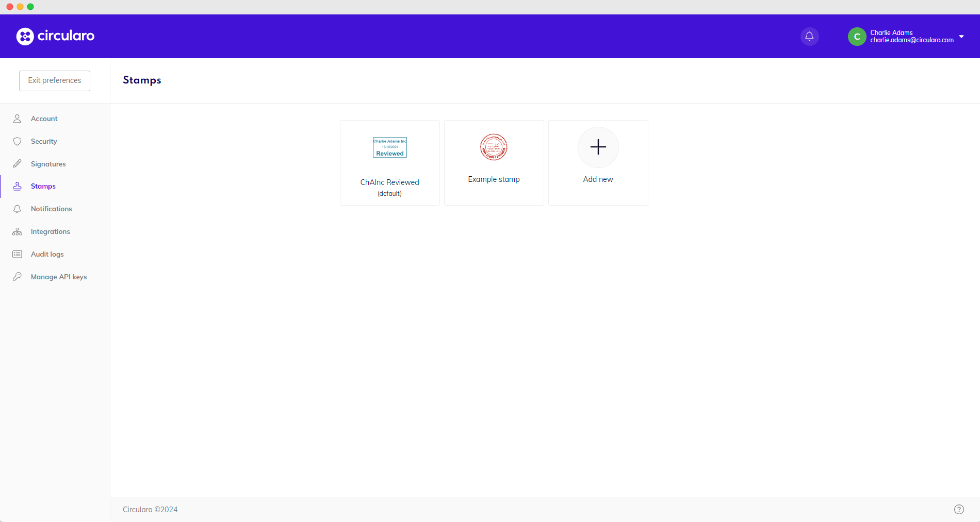Open the help question mark icon
The width and height of the screenshot is (980, 522).
click(959, 510)
